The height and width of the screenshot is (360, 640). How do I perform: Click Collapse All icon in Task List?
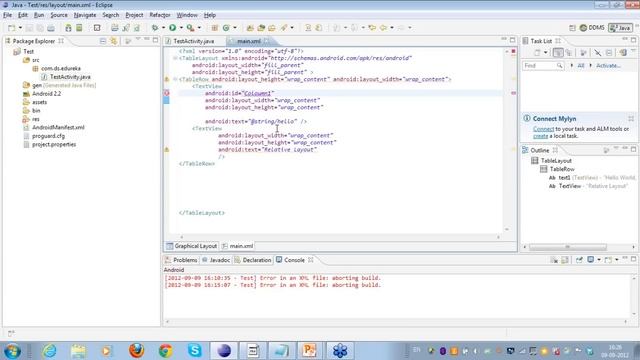[609, 53]
